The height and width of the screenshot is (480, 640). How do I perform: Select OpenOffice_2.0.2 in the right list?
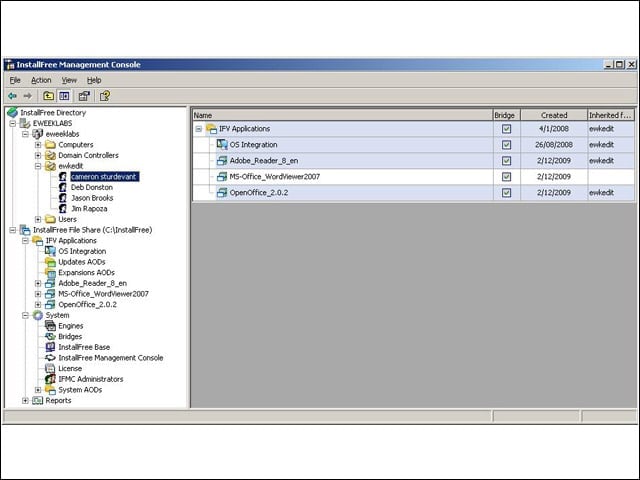[x=259, y=193]
